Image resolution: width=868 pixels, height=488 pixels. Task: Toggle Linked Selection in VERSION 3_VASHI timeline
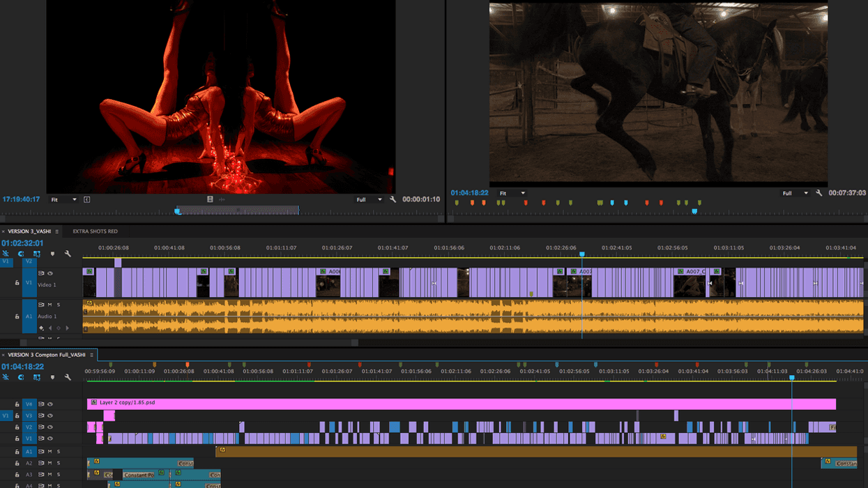pos(36,254)
